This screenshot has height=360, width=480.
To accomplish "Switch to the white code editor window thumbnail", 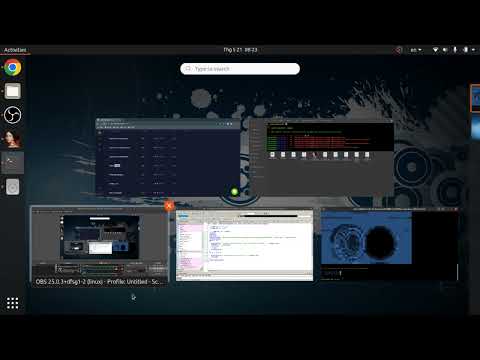I will [244, 246].
